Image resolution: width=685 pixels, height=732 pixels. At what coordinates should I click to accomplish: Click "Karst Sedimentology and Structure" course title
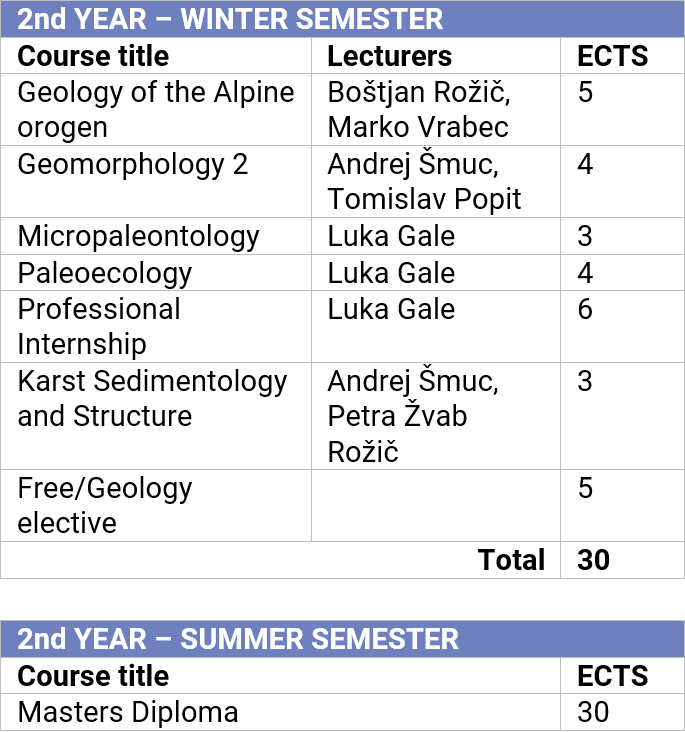point(152,398)
